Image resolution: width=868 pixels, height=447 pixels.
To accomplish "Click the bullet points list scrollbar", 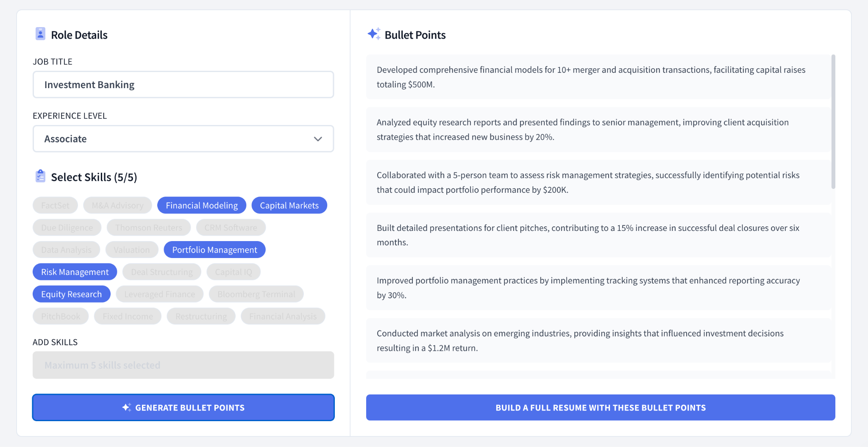I will [x=833, y=122].
